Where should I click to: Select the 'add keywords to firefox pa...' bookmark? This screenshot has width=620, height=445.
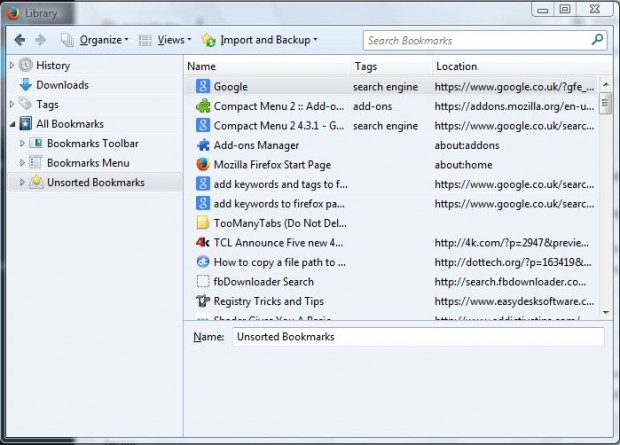[x=279, y=203]
